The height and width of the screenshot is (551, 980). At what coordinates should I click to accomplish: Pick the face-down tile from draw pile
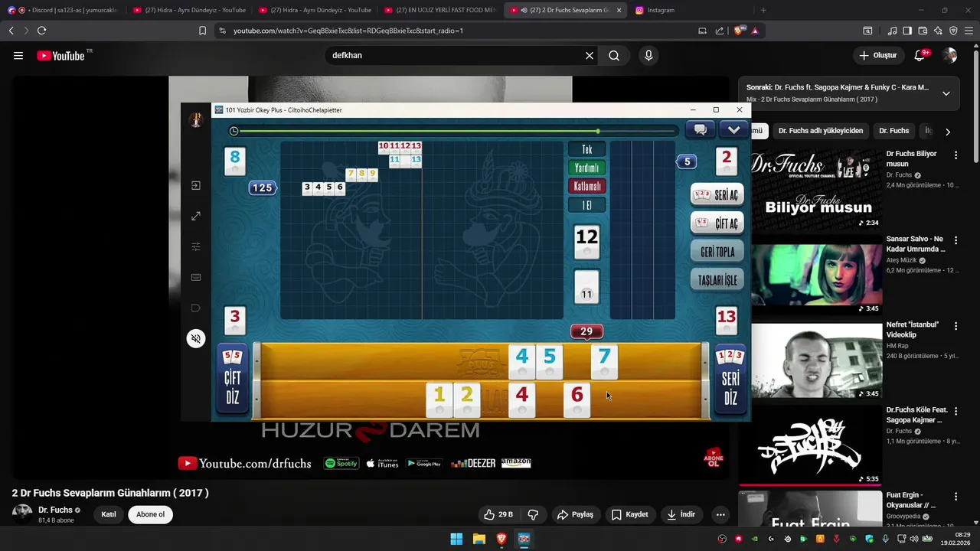tap(586, 286)
